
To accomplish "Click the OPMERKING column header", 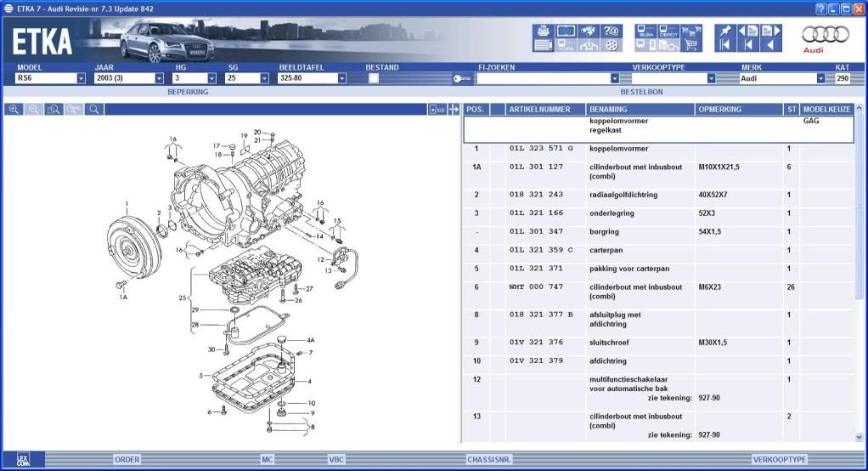I will pos(739,109).
